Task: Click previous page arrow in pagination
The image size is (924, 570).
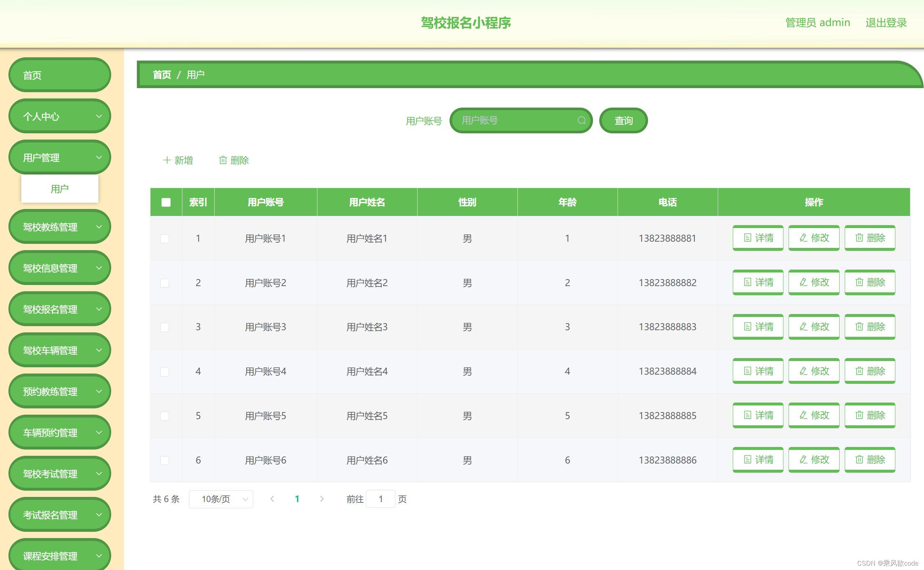Action: [x=272, y=499]
